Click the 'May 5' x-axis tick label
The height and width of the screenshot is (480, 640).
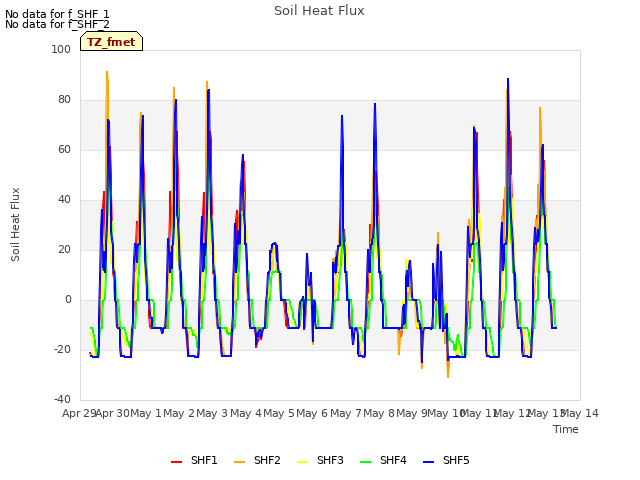(279, 413)
